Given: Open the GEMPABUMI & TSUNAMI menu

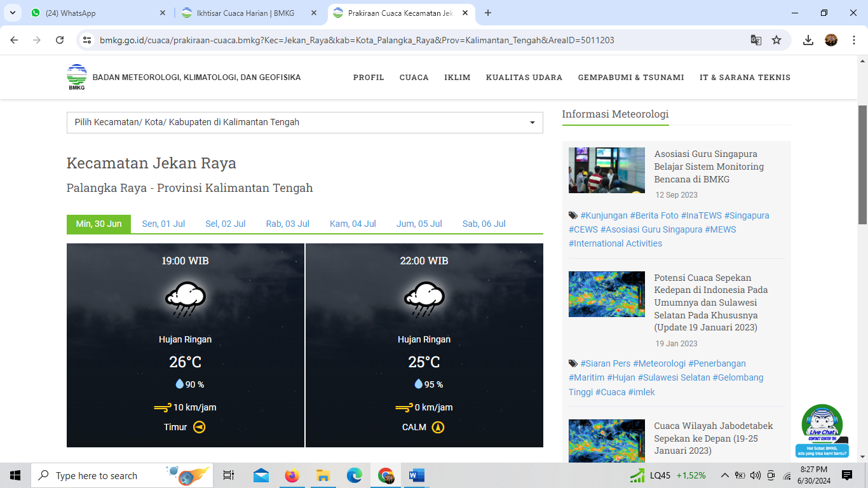Looking at the screenshot, I should (631, 78).
